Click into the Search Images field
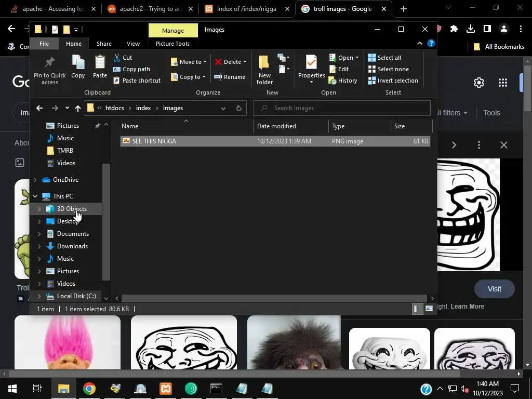Image resolution: width=532 pixels, height=399 pixels. pos(342,108)
